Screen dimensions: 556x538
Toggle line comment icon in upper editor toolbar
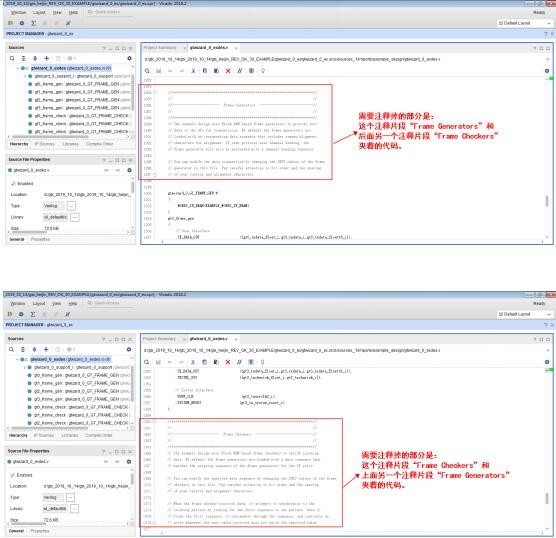click(240, 71)
